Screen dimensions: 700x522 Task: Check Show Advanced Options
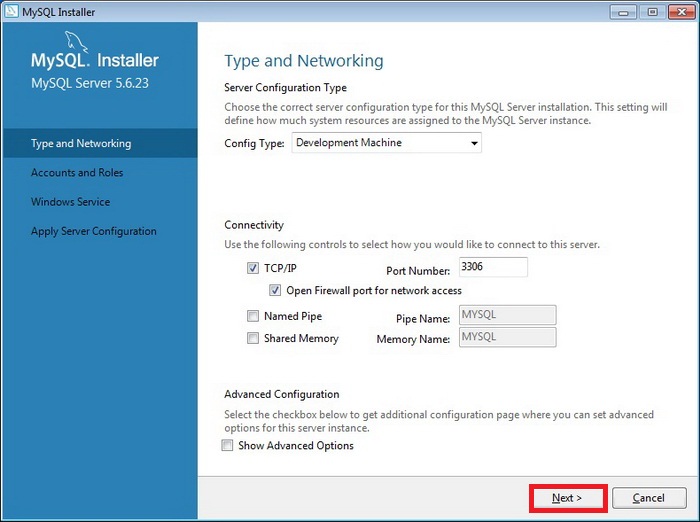coord(227,445)
